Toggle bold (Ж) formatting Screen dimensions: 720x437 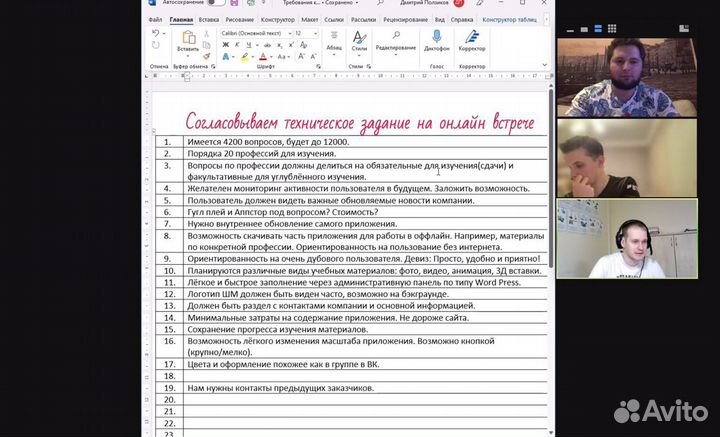click(224, 47)
